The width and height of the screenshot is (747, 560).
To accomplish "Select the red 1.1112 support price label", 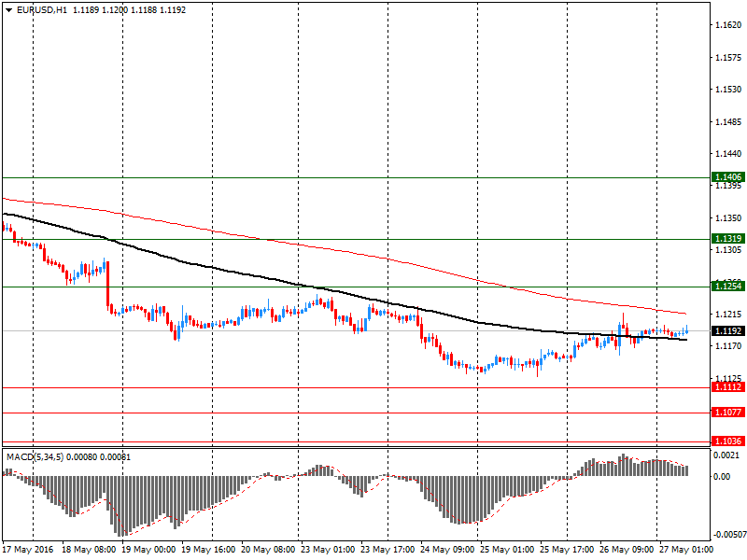I will click(728, 387).
